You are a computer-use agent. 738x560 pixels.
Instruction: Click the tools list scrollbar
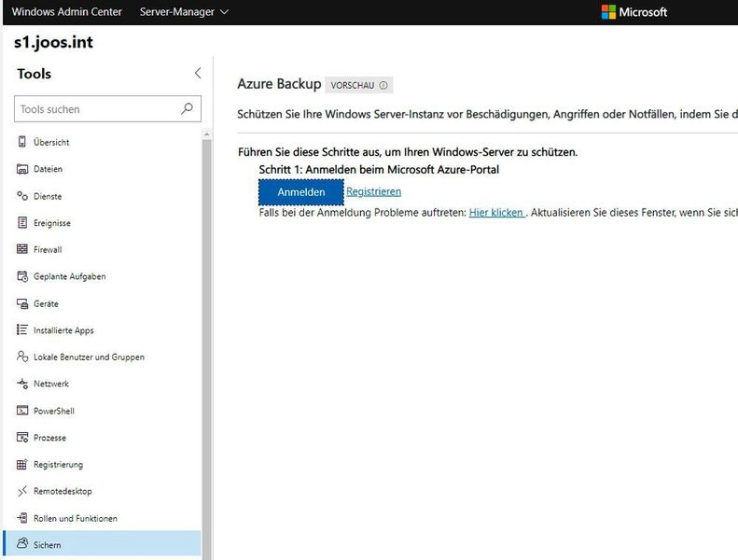tap(206, 348)
